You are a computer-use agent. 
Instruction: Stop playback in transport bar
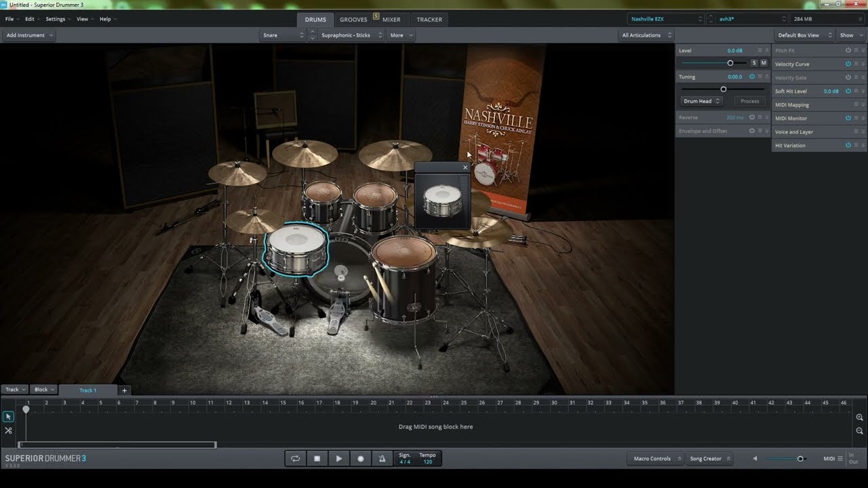[317, 459]
